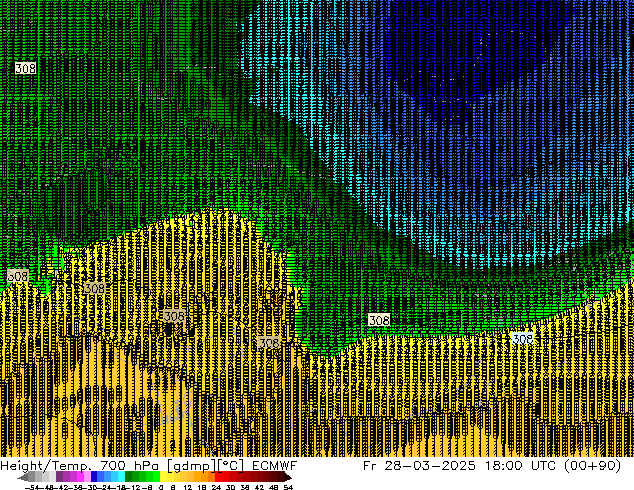634x490 pixels.
Task: Click the 54 value on the legend scale
Action: click(x=288, y=487)
